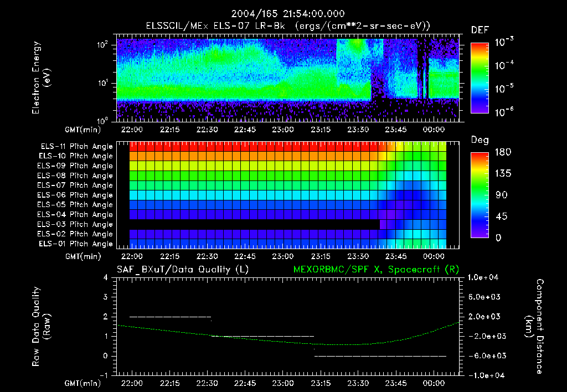Click the 4 tick on Raw Data Quality axis
567x392 pixels.
[x=106, y=278]
